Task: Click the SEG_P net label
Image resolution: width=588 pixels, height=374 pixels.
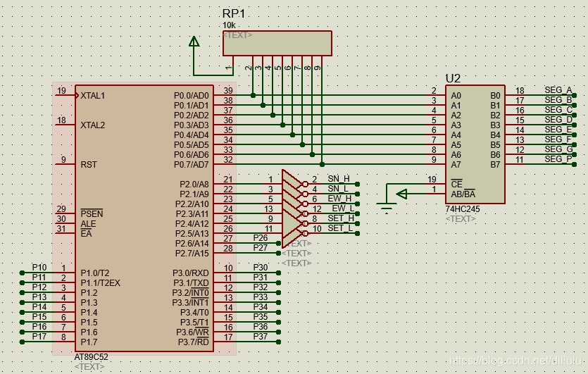Action: tap(558, 159)
